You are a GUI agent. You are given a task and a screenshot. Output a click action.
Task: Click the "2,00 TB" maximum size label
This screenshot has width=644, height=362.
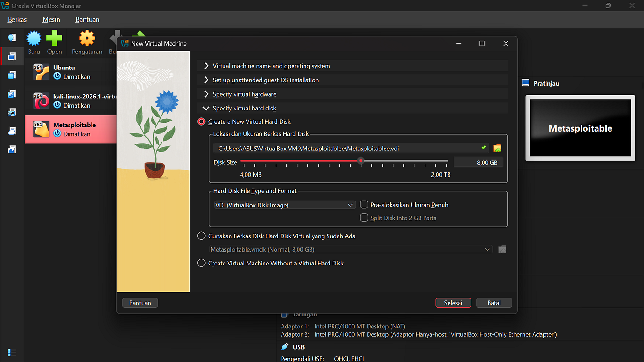pyautogui.click(x=441, y=175)
